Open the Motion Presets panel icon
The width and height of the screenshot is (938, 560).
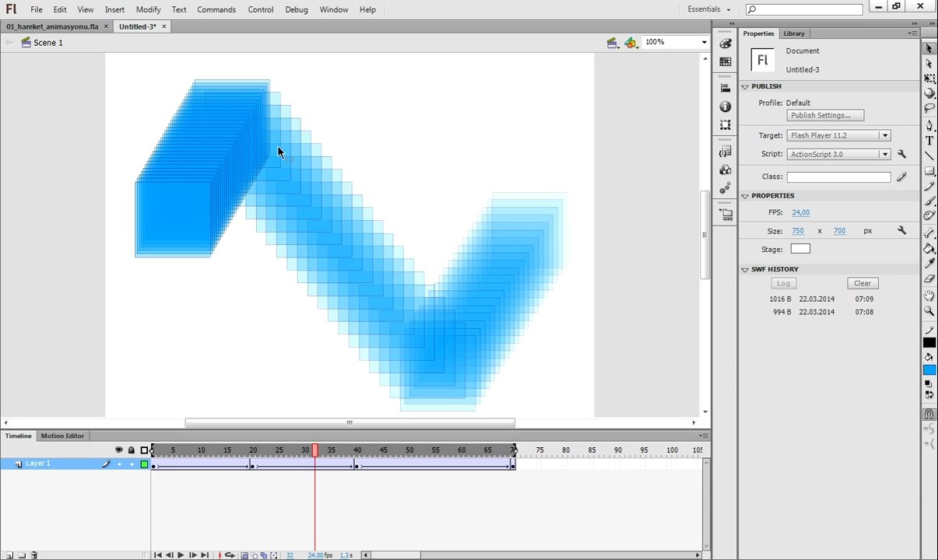(725, 187)
